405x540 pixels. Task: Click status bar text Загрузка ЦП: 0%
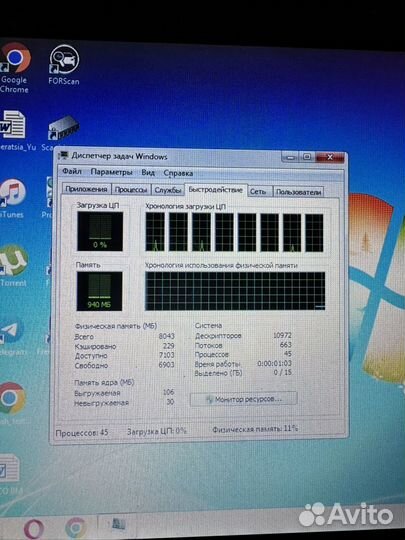(157, 431)
